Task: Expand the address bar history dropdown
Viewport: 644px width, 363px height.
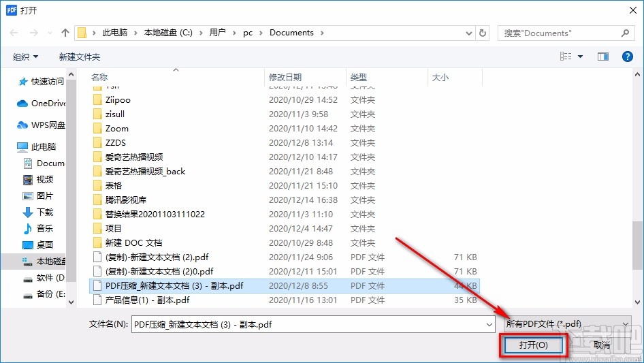Action: click(468, 33)
